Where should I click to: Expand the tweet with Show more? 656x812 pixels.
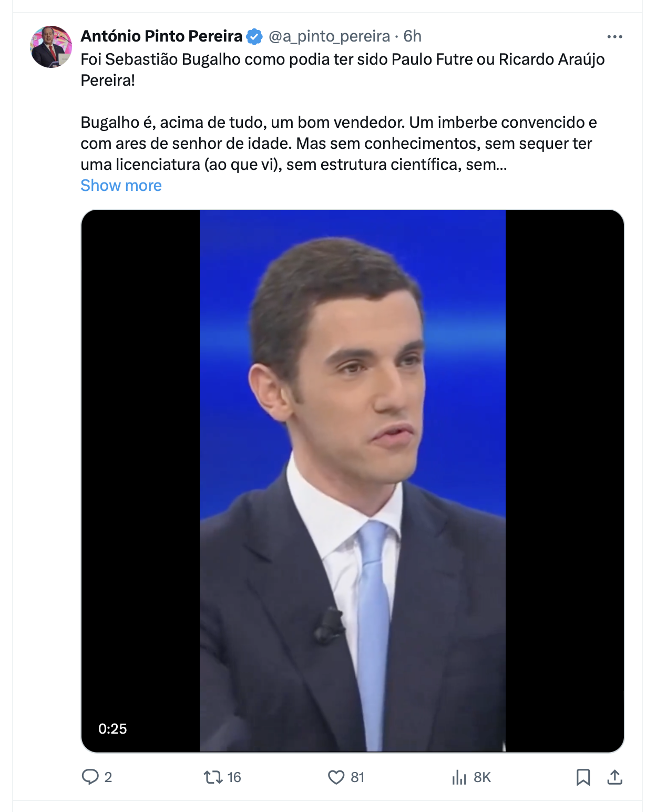[121, 186]
